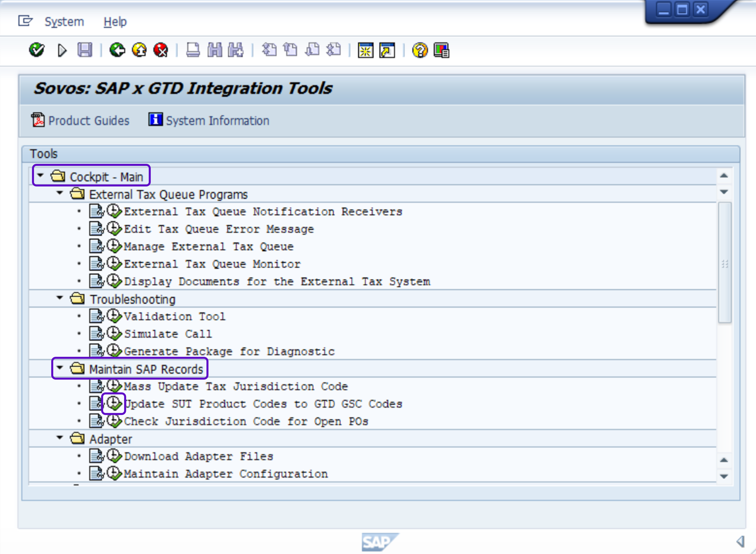Viewport: 756px width, 554px height.
Task: Click the Print icon in toolbar
Action: click(193, 50)
